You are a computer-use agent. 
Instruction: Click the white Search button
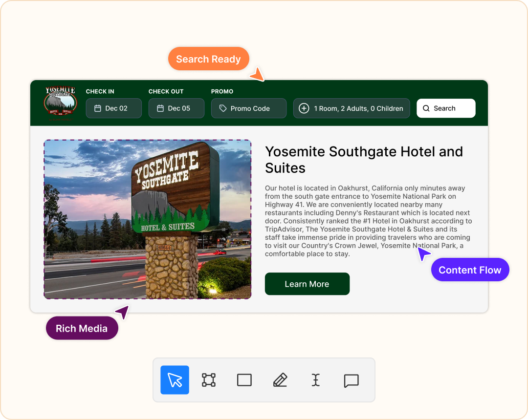[x=446, y=108]
